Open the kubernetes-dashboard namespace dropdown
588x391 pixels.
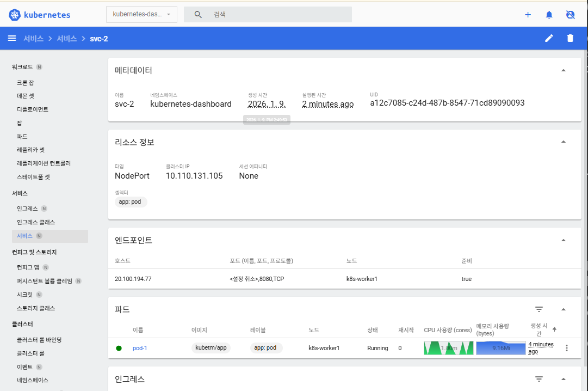[x=141, y=14]
